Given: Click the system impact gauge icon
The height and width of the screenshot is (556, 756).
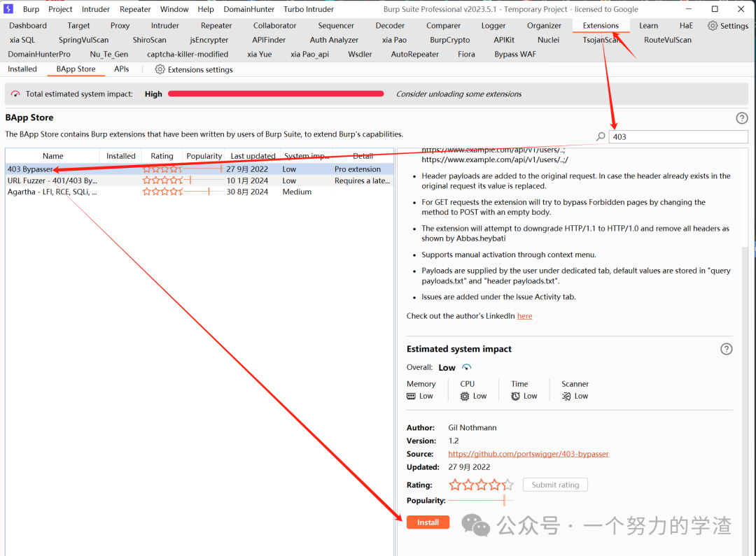Looking at the screenshot, I should pyautogui.click(x=16, y=94).
